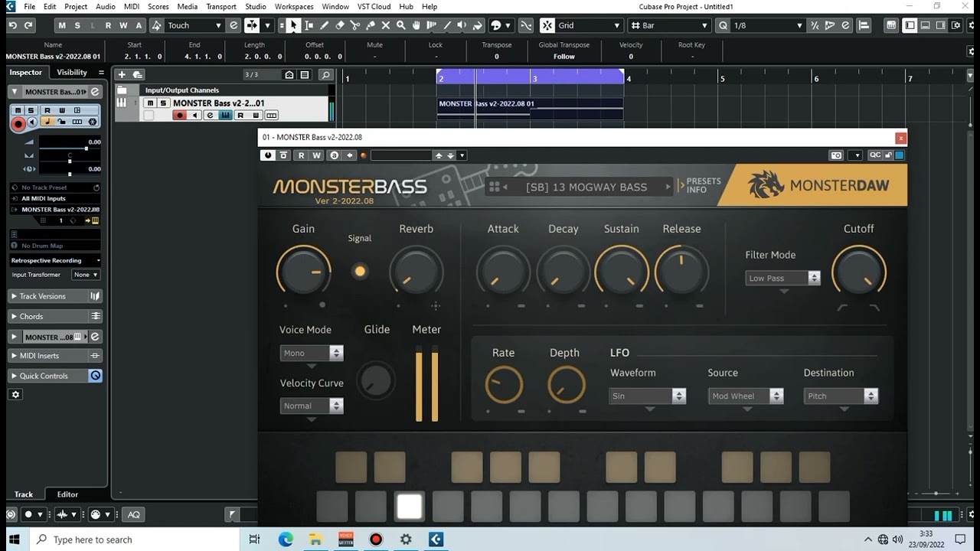Toggle Auto-Scroll on the toolbar
Image resolution: width=980 pixels, height=551 pixels.
coord(252,25)
